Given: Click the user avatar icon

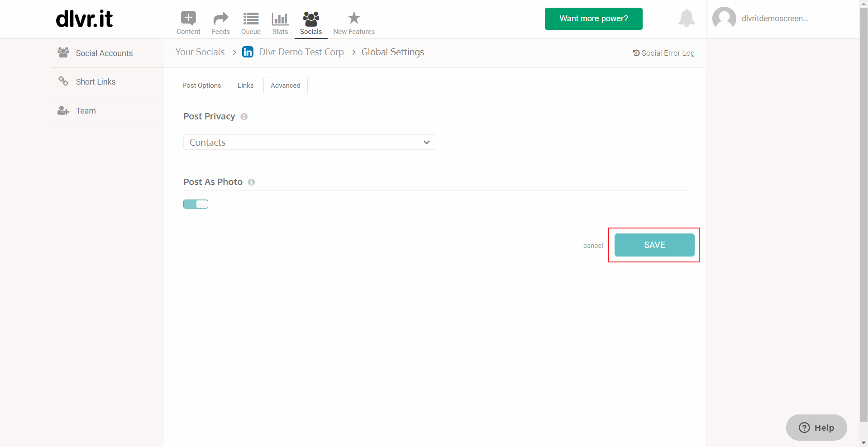Looking at the screenshot, I should coord(724,19).
